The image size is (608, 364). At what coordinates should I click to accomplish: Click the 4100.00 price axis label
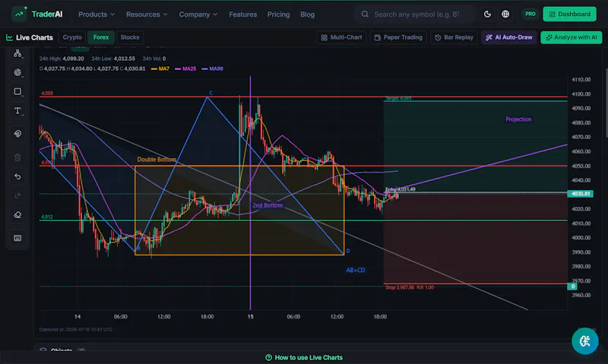tap(581, 93)
